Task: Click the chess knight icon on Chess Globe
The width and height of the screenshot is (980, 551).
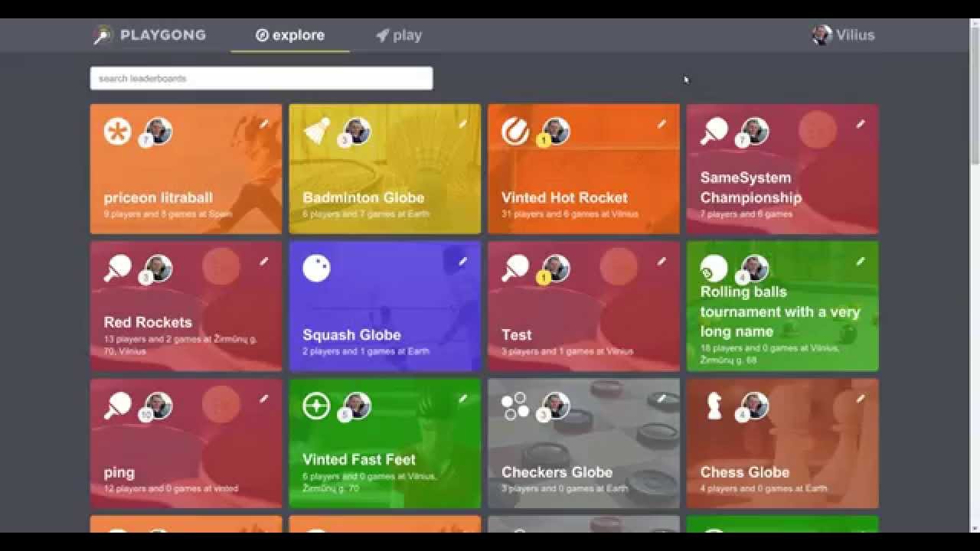Action: 714,406
